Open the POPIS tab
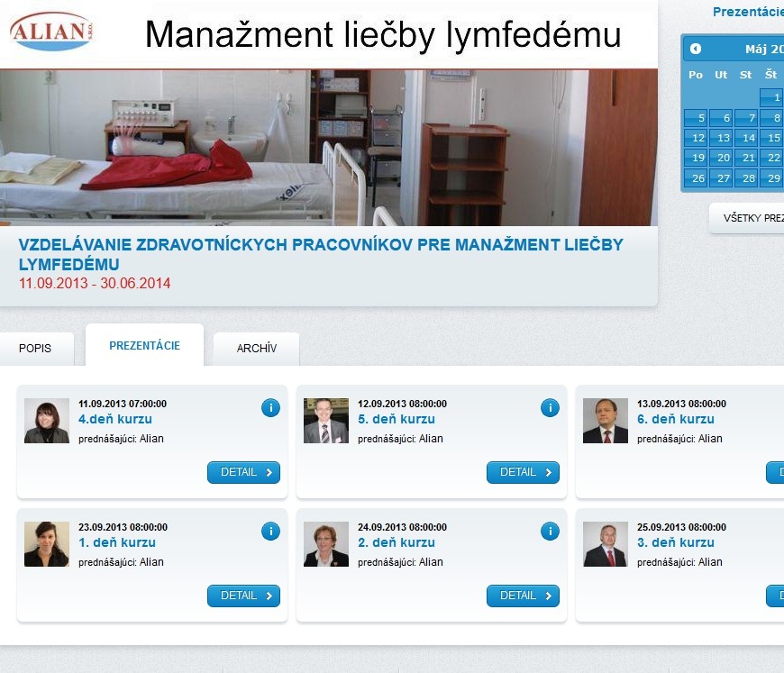 35,349
